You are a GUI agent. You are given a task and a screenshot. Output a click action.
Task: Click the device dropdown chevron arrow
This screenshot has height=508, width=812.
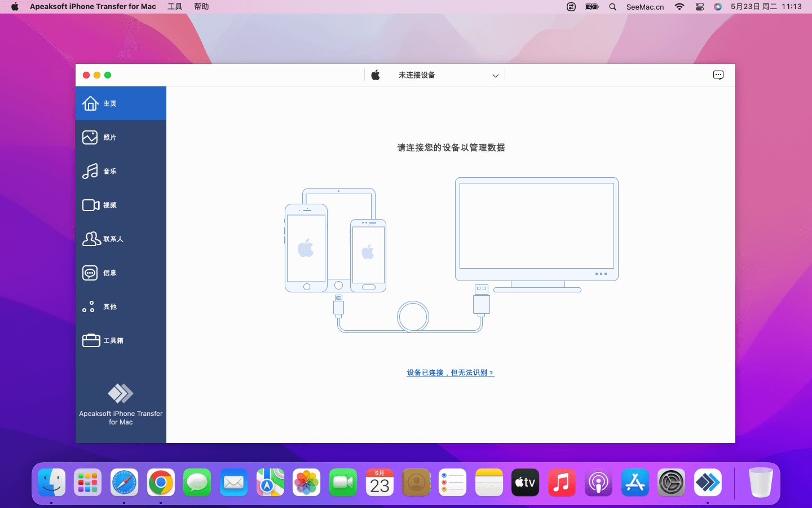495,76
